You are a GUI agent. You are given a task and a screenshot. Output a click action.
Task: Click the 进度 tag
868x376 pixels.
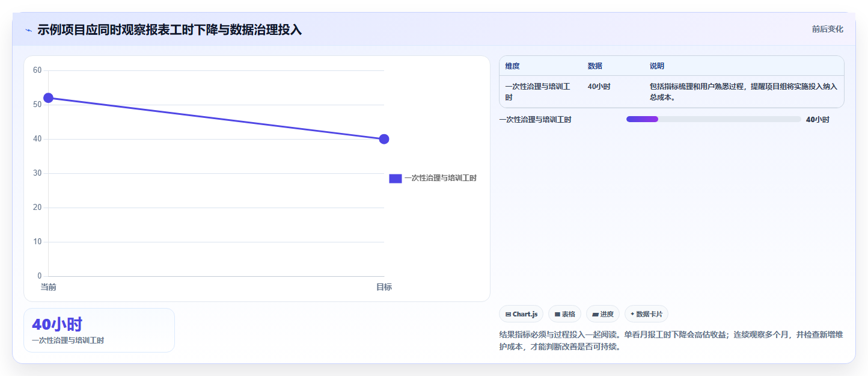point(603,314)
